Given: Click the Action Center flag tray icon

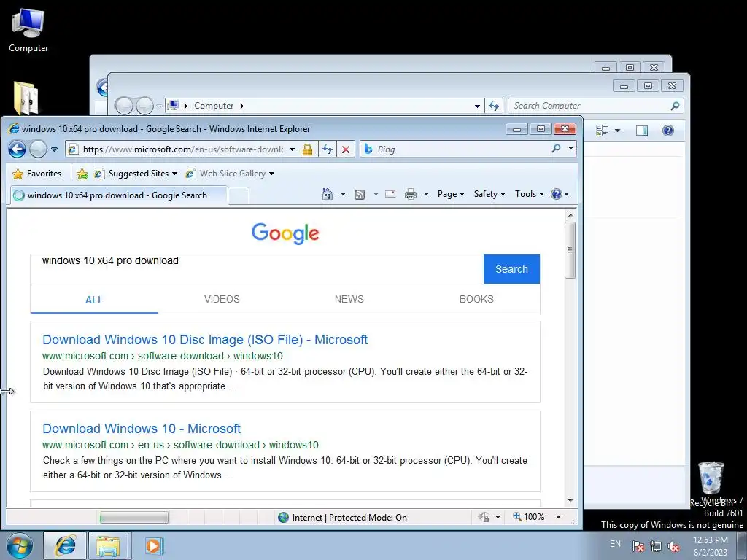Looking at the screenshot, I should point(638,546).
